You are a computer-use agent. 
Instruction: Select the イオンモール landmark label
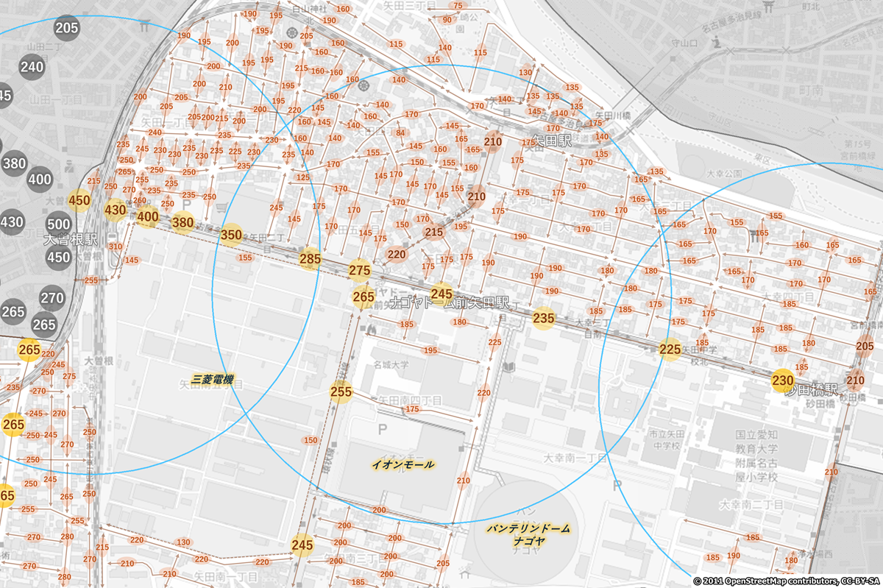pyautogui.click(x=403, y=465)
